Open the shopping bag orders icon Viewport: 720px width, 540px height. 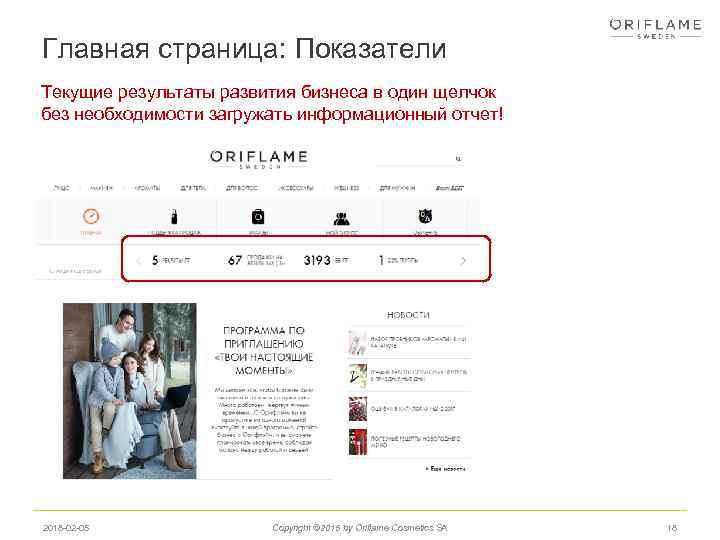click(x=258, y=216)
